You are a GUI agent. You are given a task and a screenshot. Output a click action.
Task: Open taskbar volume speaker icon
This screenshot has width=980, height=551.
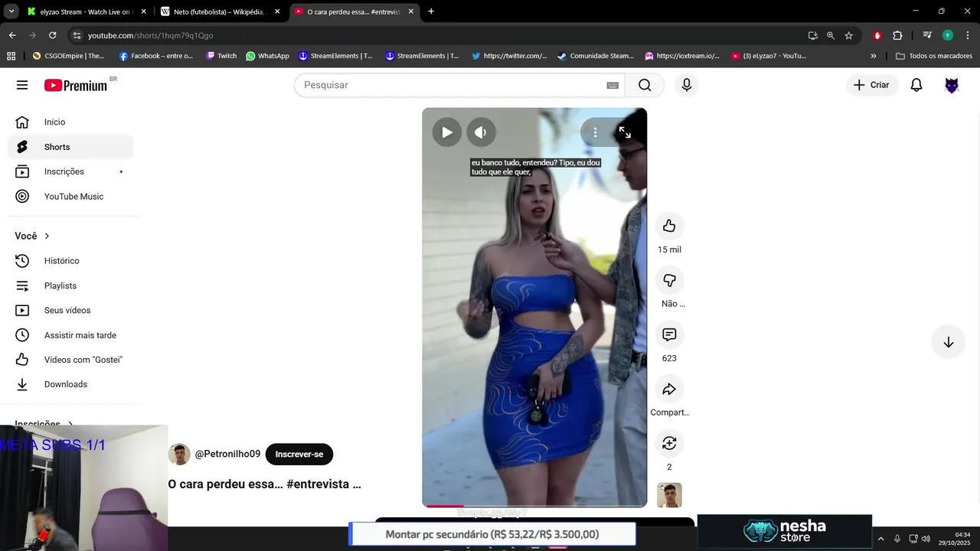pos(926,539)
